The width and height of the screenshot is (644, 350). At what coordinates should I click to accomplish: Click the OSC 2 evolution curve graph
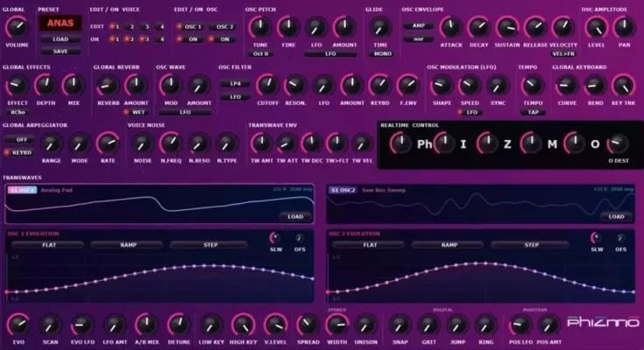[481, 278]
